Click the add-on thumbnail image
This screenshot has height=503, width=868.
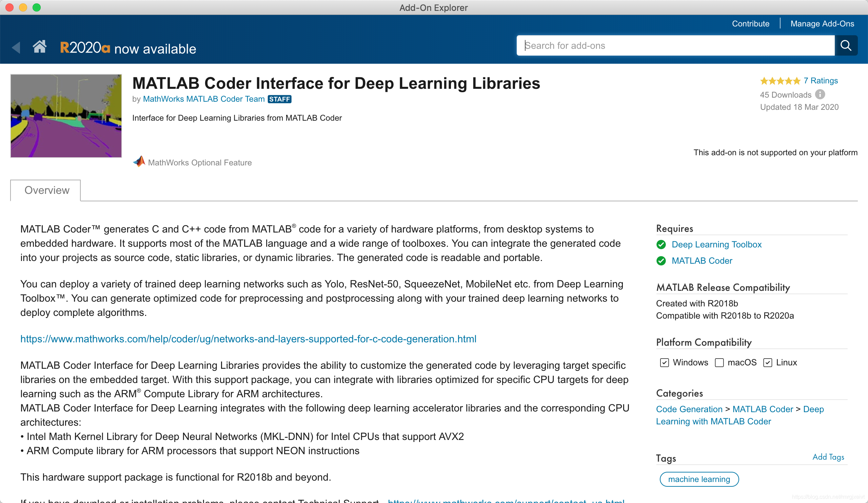[x=66, y=116]
